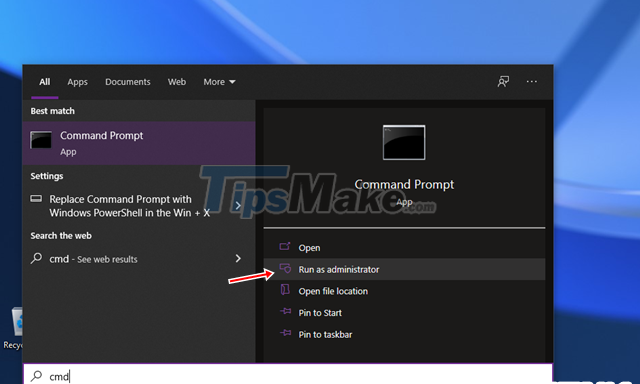Click the search box containing cmd

click(288, 374)
